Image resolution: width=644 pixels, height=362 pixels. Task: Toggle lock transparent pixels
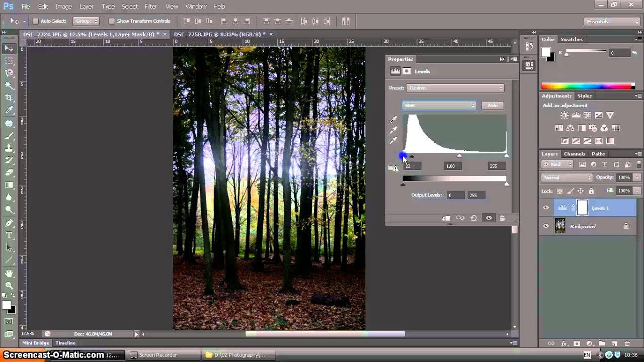(559, 191)
